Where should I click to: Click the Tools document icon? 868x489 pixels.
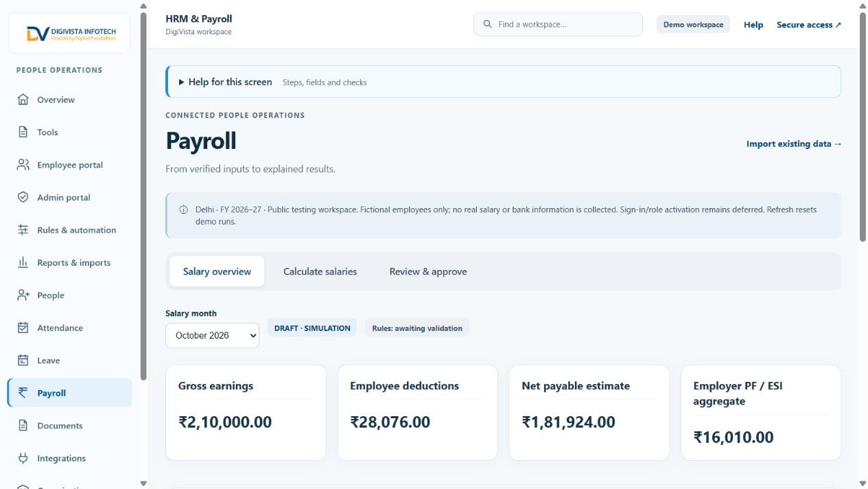pos(23,132)
